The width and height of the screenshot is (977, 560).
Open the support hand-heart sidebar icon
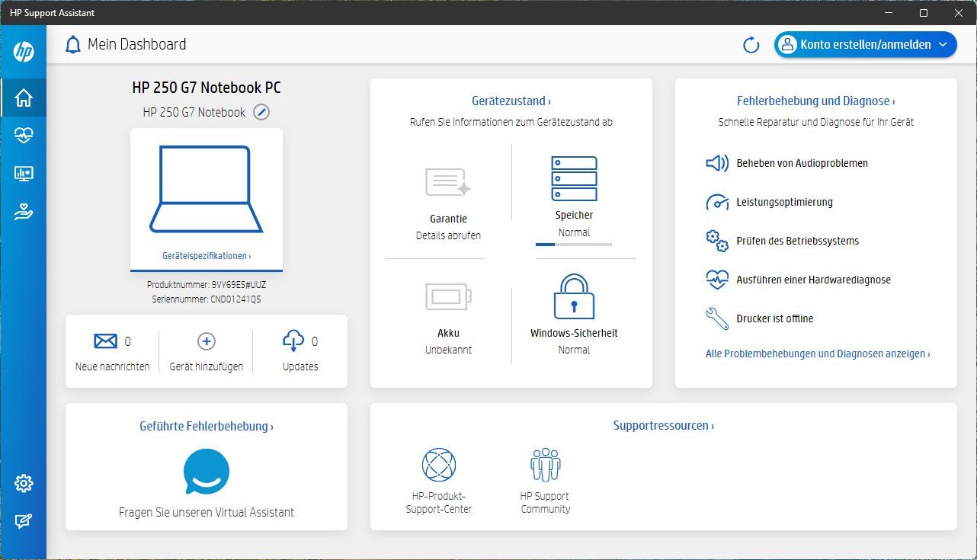(x=24, y=213)
